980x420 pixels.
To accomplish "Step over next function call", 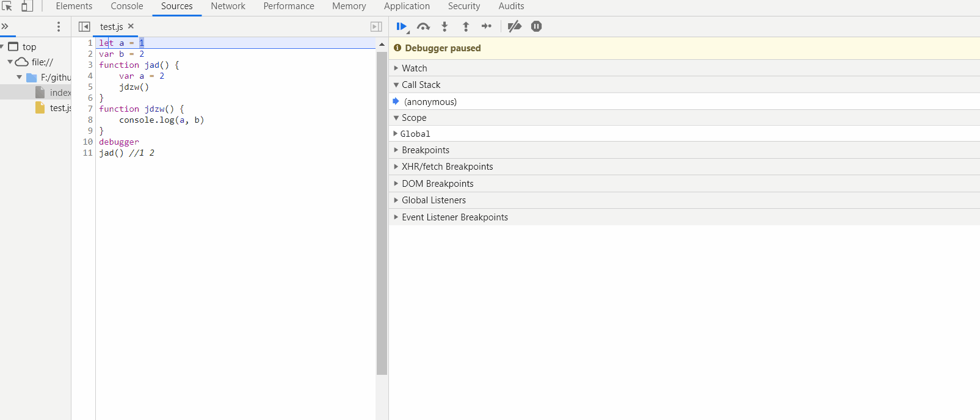I will point(423,26).
